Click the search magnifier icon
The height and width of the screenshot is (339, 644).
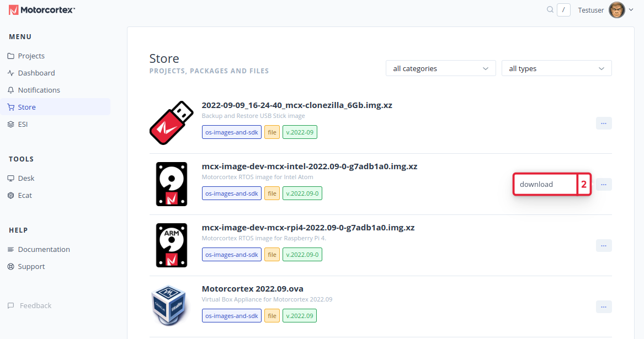550,9
